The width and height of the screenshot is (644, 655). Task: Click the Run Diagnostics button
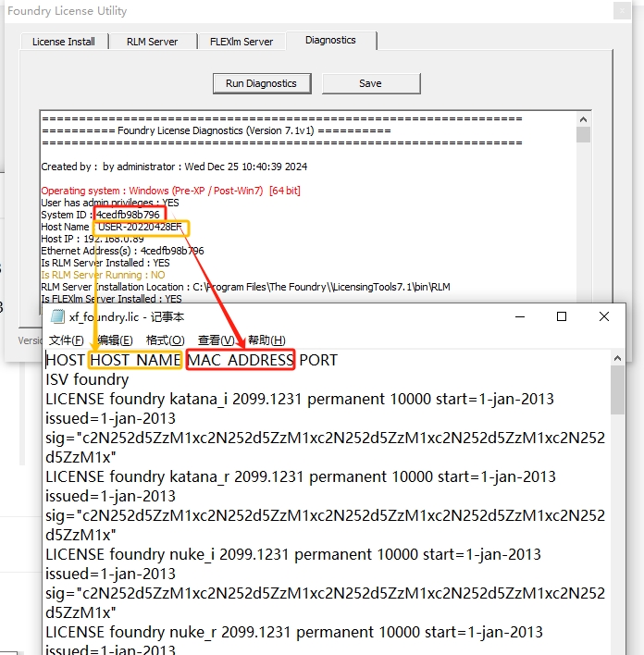[262, 83]
